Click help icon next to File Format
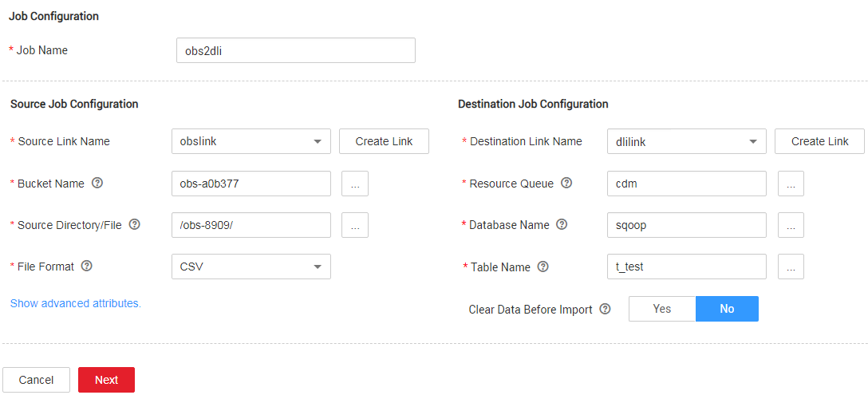The width and height of the screenshot is (868, 395). coord(87,267)
